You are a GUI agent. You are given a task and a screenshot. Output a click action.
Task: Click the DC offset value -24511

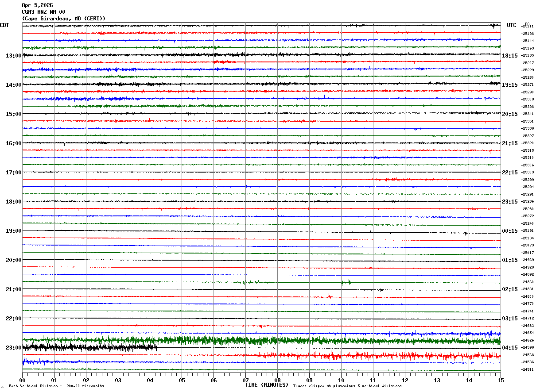pos(528,369)
